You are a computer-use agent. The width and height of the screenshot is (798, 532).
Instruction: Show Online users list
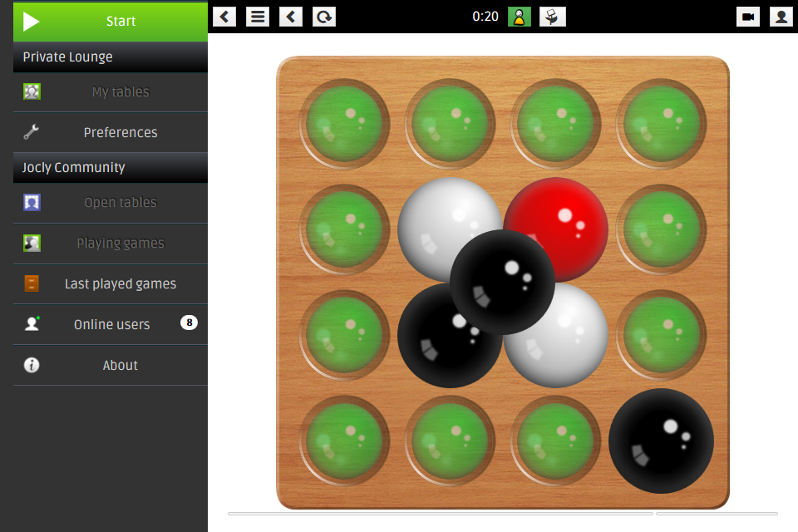111,324
